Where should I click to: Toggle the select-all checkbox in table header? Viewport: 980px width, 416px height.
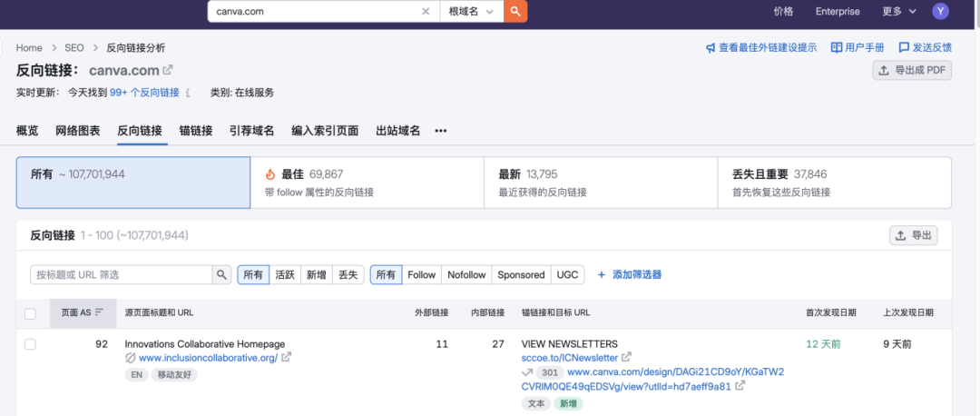point(30,313)
